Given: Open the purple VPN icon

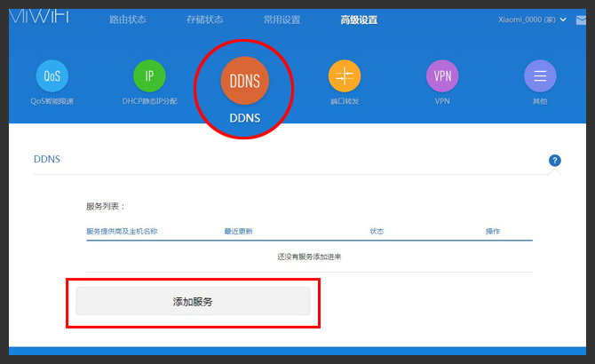Looking at the screenshot, I should pos(442,75).
